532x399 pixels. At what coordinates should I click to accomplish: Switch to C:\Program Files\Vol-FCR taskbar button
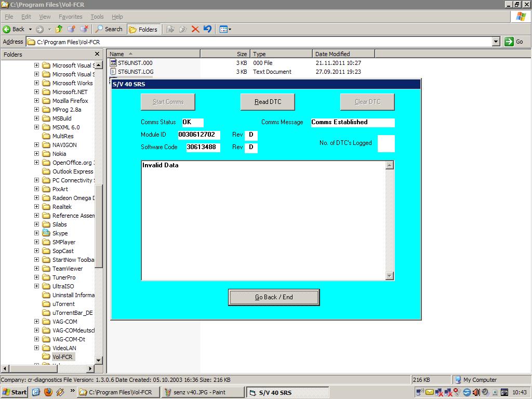coord(119,392)
